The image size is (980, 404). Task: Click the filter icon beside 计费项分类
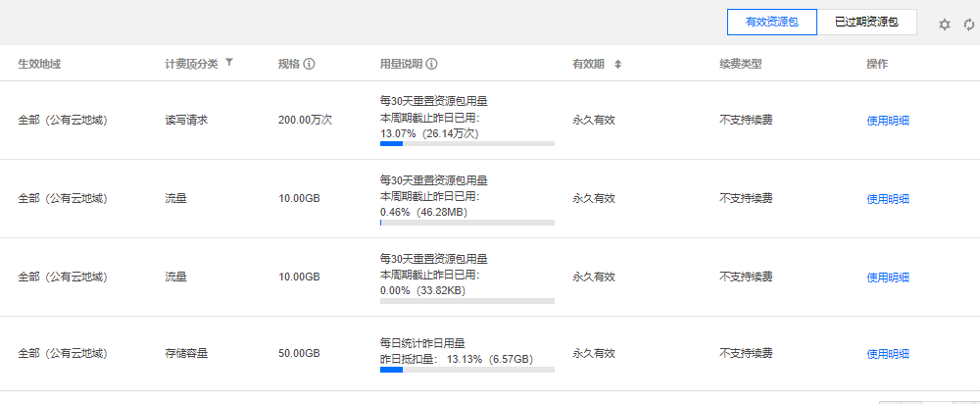pyautogui.click(x=228, y=63)
